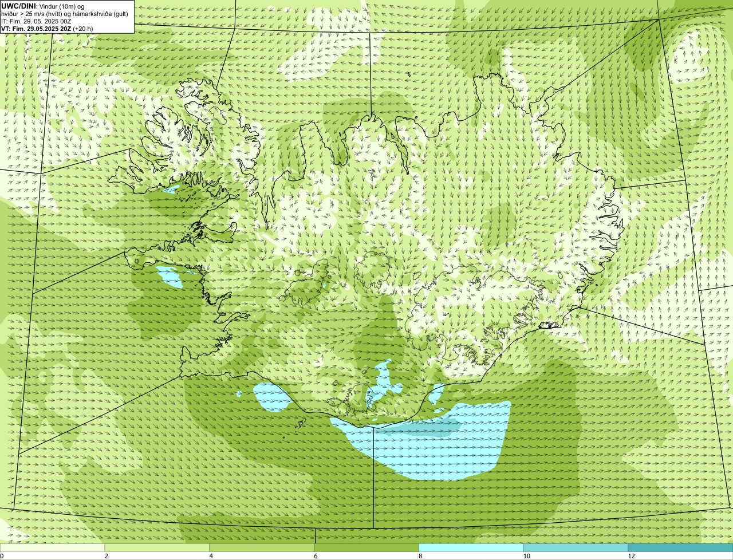Image resolution: width=733 pixels, height=560 pixels.
Task: Click the 0–2 m/s palest legend color segment
Action: pyautogui.click(x=53, y=547)
